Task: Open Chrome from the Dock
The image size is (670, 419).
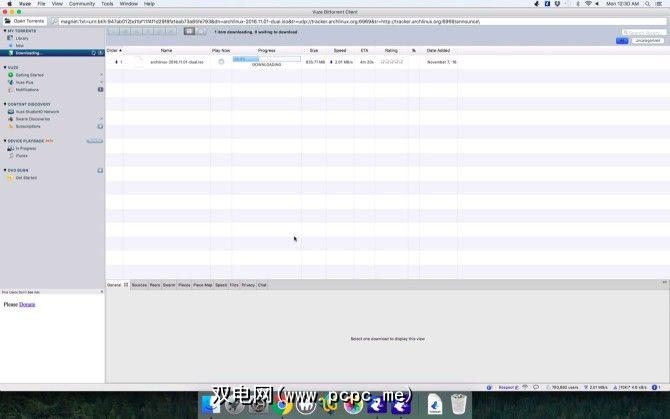Action: (282, 404)
